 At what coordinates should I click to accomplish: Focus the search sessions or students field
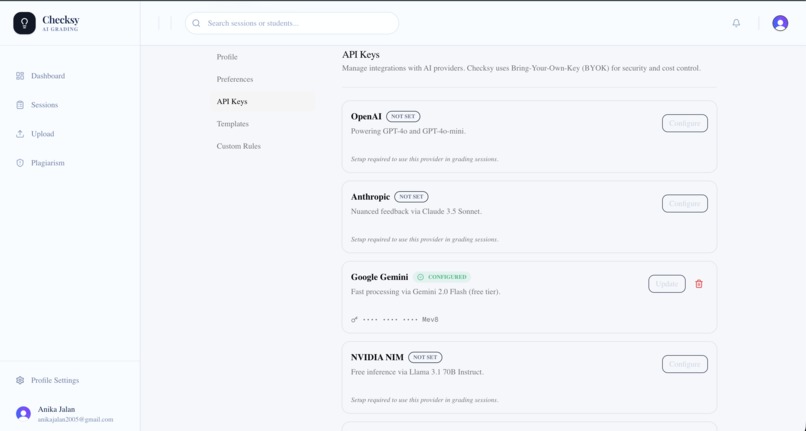[292, 23]
